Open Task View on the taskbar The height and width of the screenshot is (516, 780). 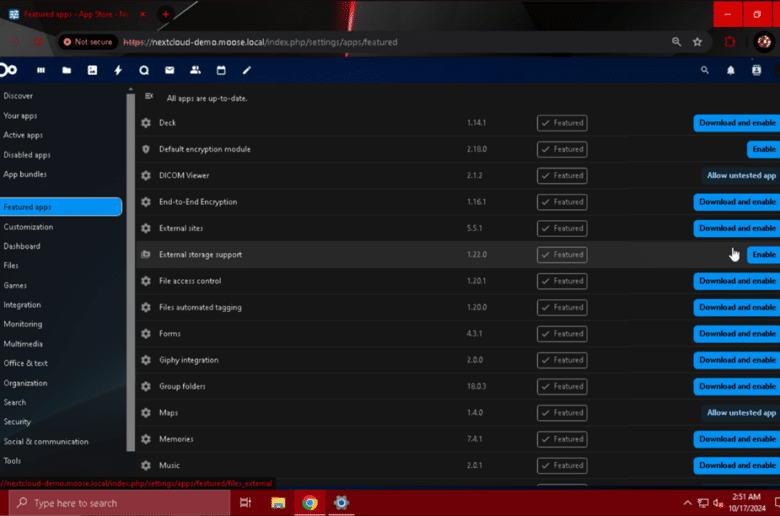246,503
